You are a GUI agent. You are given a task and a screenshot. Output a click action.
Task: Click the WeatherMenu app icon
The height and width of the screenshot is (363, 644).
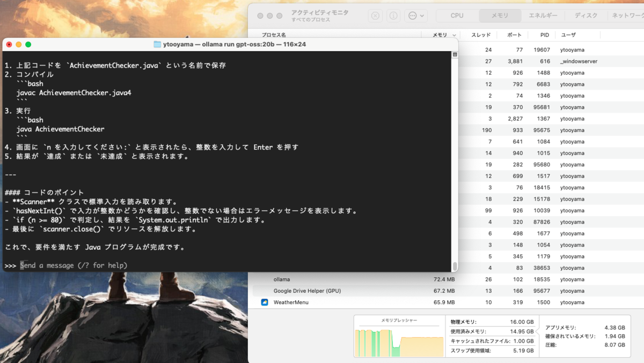coord(265,302)
